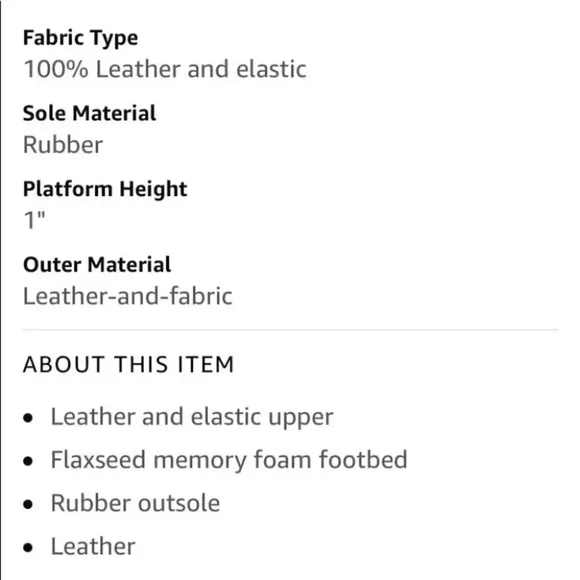The width and height of the screenshot is (580, 580).
Task: Click the word elastic in Fabric Type value
Action: (272, 69)
